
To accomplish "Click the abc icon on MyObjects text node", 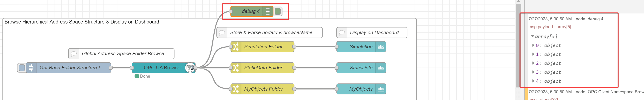I will point(381,89).
